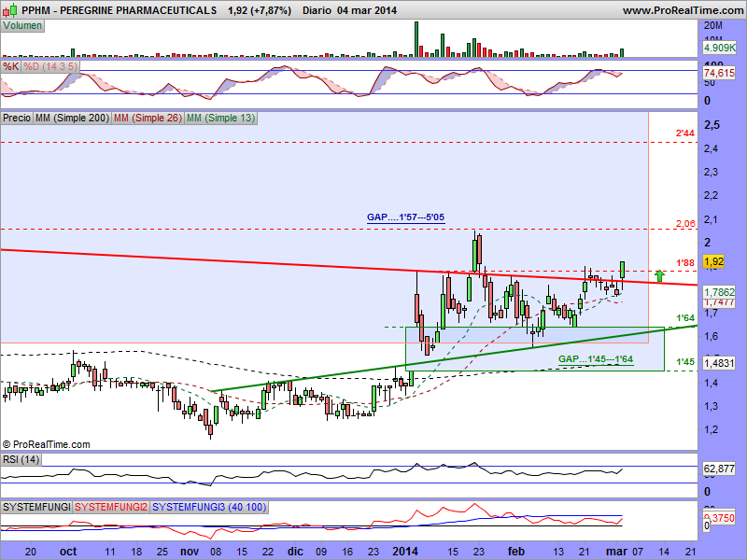Click the MM (Simple 200) indicator label

click(71, 119)
